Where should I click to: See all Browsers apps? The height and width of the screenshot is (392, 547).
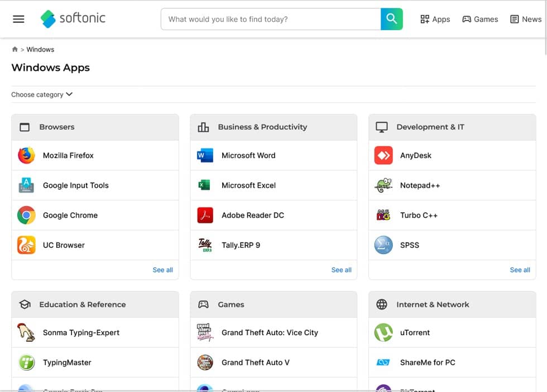click(162, 270)
